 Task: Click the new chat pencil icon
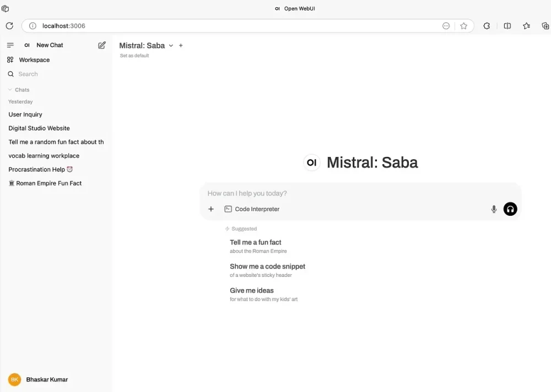point(102,45)
